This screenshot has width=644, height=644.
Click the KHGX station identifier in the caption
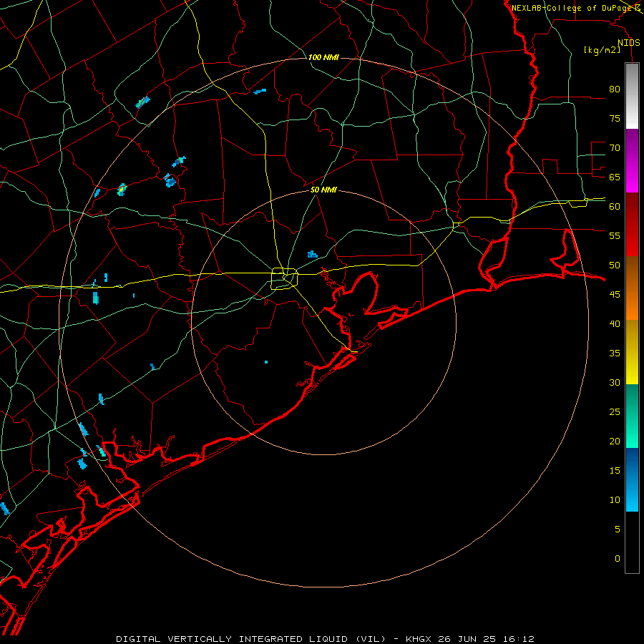tap(419, 639)
